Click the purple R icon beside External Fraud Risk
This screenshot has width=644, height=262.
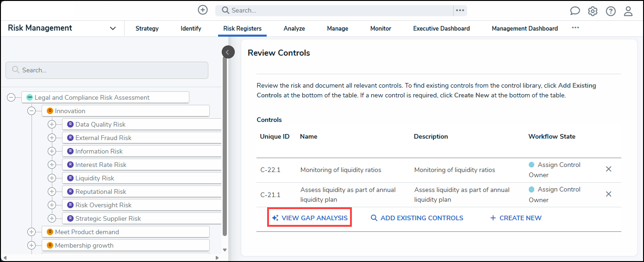click(x=70, y=138)
